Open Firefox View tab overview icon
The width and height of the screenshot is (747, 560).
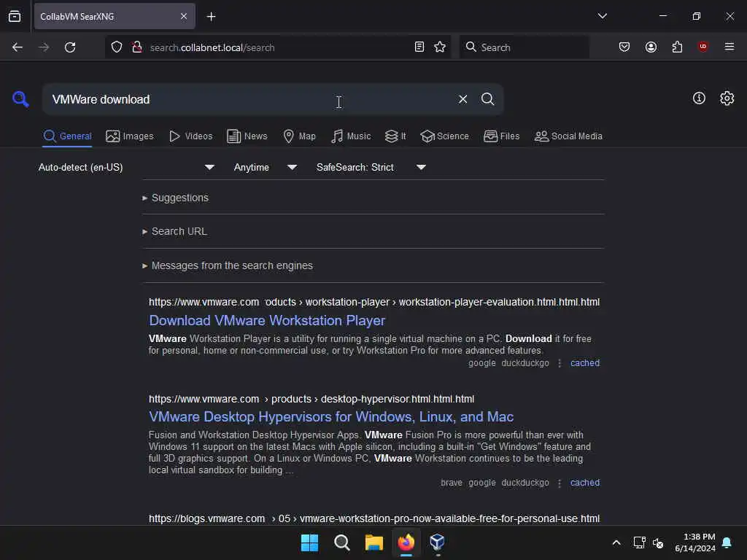coord(15,16)
